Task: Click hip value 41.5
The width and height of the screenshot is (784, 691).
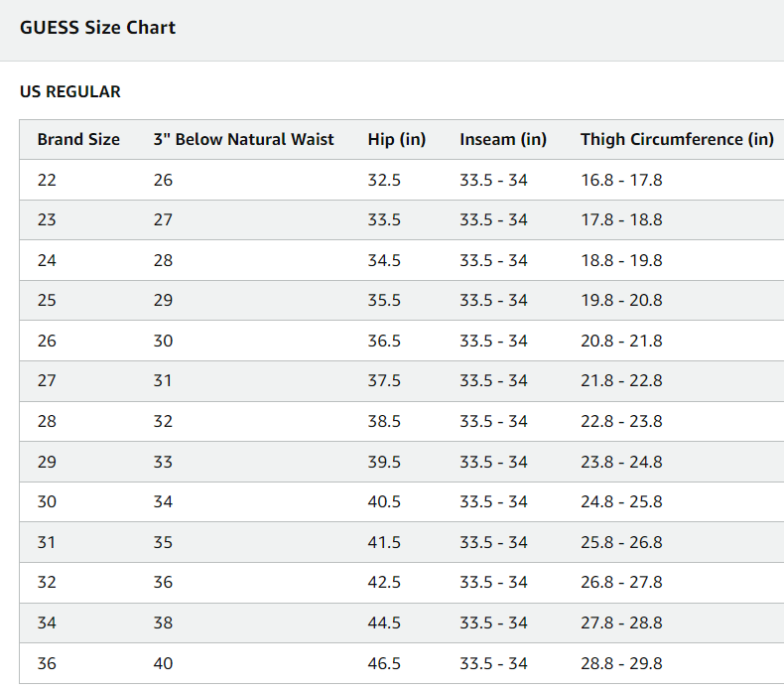Action: click(x=384, y=542)
